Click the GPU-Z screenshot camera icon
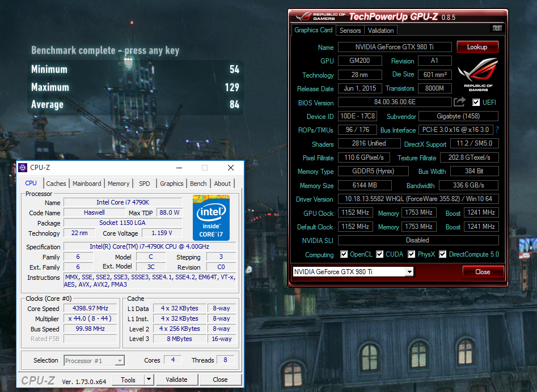537x392 pixels. click(497, 28)
